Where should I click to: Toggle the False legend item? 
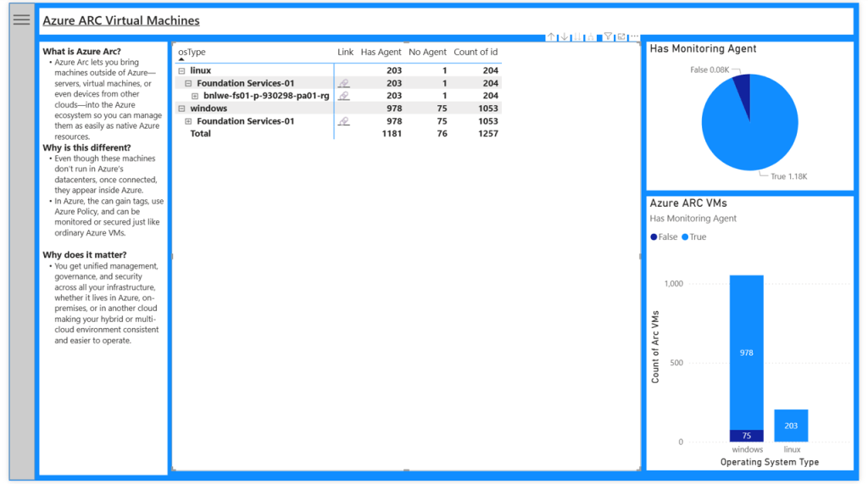coord(664,237)
